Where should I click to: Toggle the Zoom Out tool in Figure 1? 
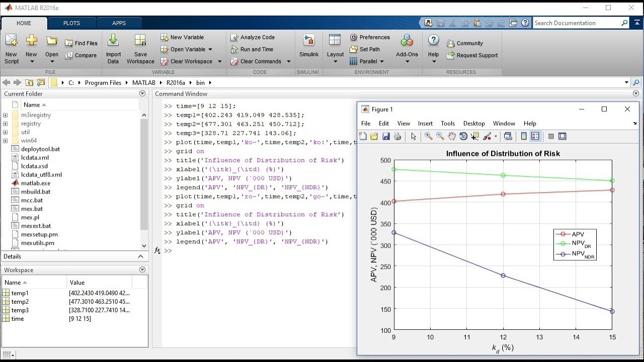pos(440,136)
